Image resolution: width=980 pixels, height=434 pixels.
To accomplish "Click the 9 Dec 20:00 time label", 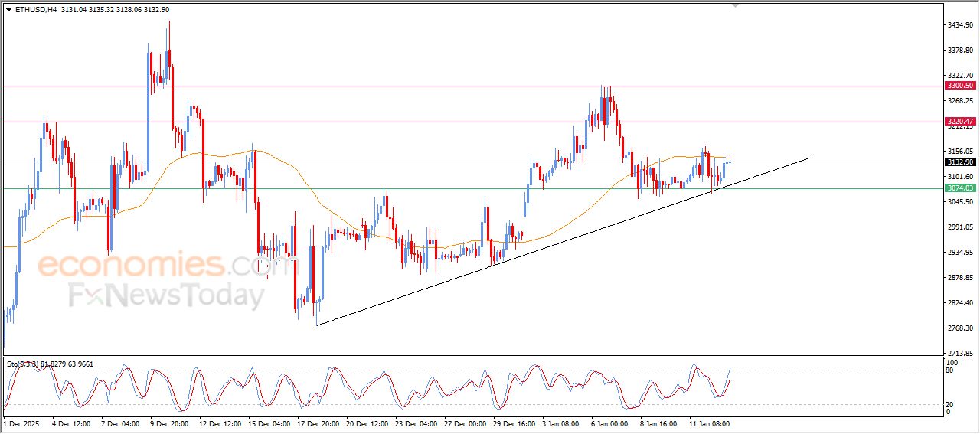I will tap(168, 423).
